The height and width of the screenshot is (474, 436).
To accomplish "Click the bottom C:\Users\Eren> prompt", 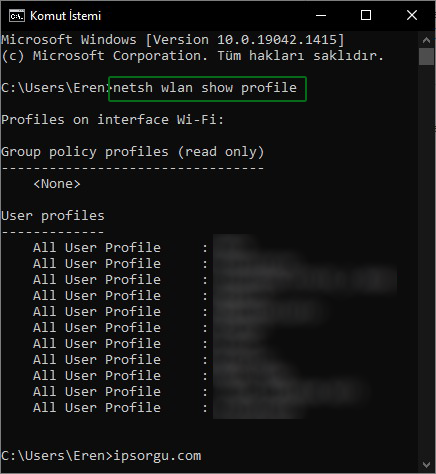I will [57, 456].
